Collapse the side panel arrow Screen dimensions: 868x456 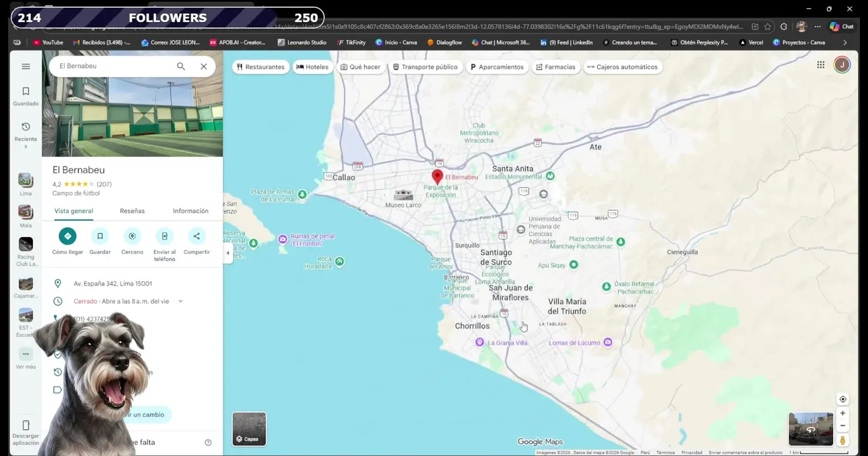[228, 253]
